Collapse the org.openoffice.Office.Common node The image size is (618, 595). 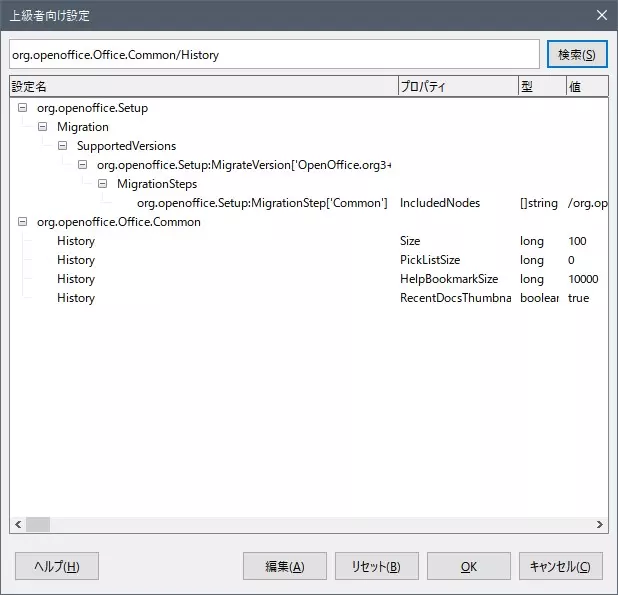[22, 222]
